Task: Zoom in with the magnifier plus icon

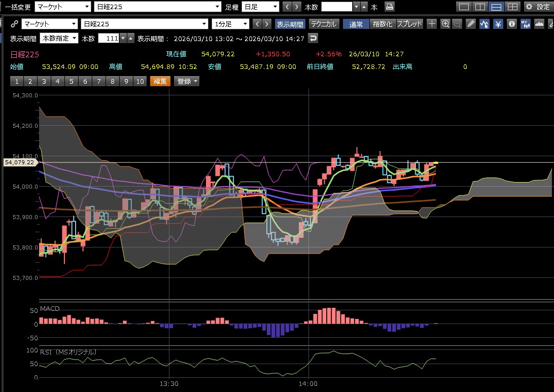Action: [445, 24]
